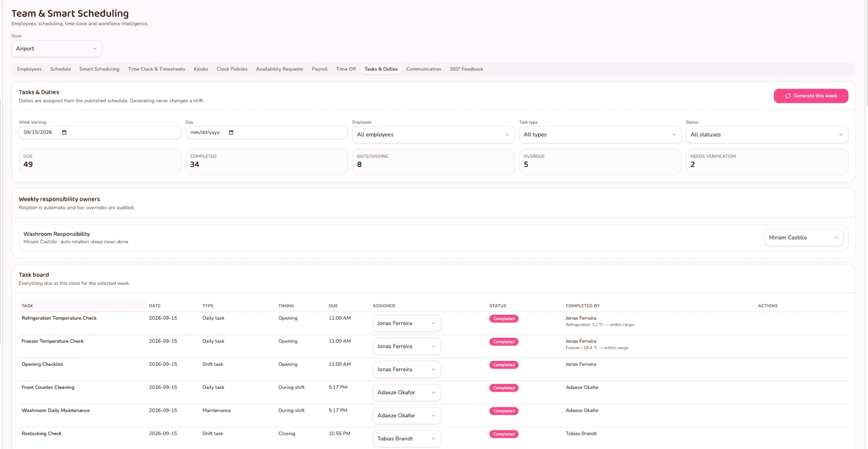Screen dimensions: 868x449
Task: Click the STATUS column header
Action: (498, 306)
